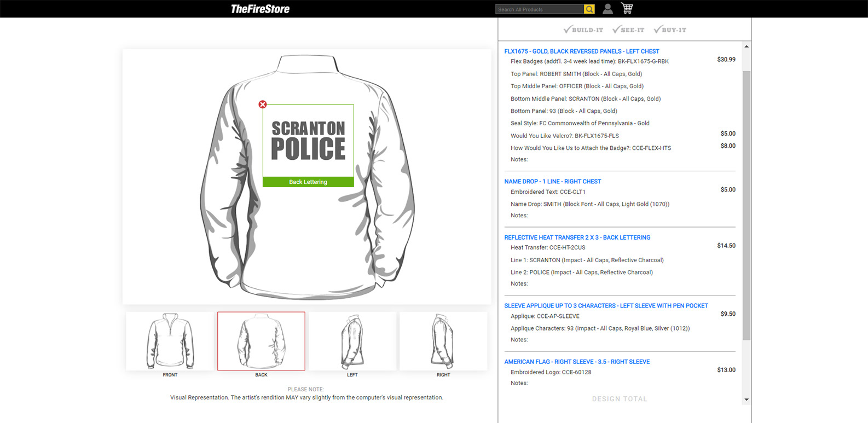Image resolution: width=868 pixels, height=423 pixels.
Task: Click the DESIGN TOTAL label
Action: click(x=620, y=399)
